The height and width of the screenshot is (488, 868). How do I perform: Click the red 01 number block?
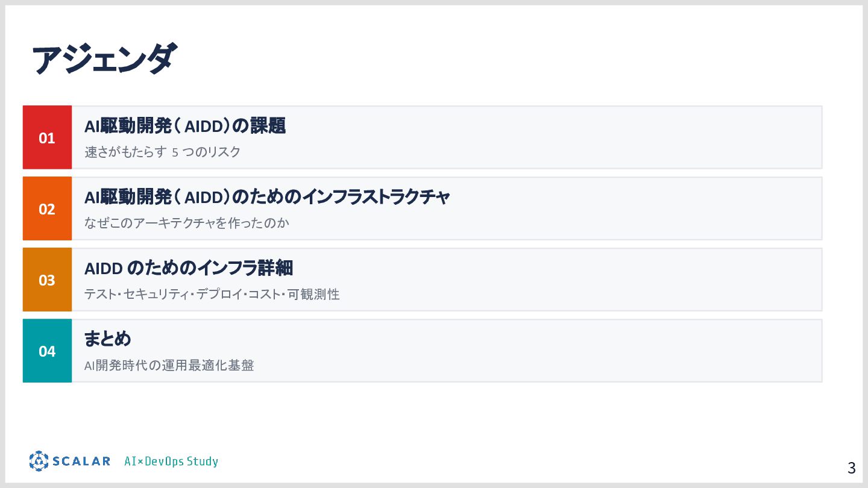coord(47,138)
